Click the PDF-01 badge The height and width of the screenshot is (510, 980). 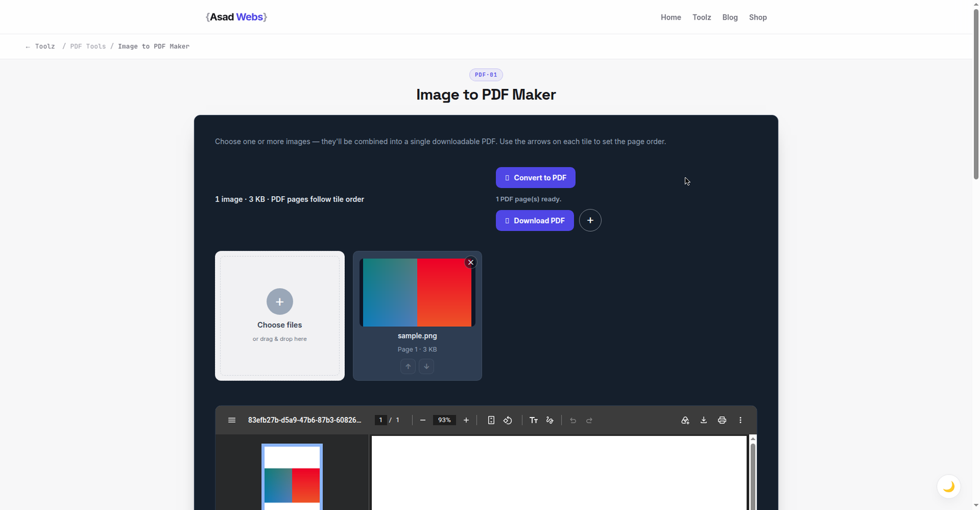[x=486, y=75]
